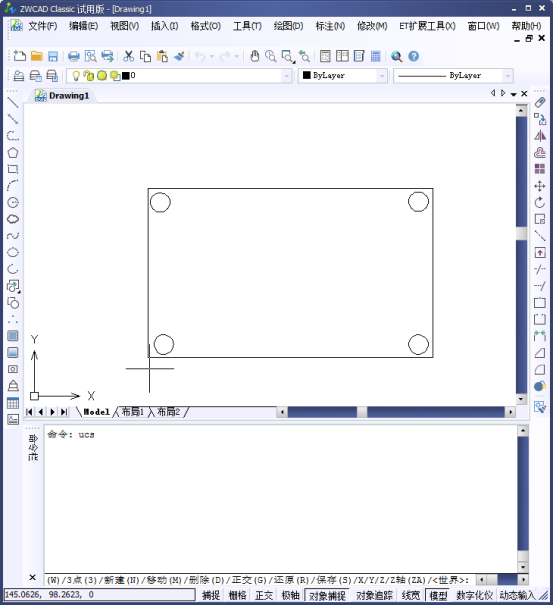Toggle 栅格 grid display in the status bar
554x605 pixels.
click(x=237, y=595)
